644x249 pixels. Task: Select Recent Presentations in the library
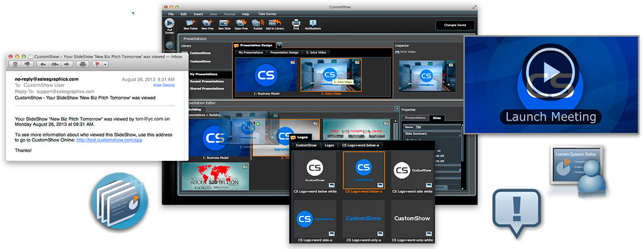(x=207, y=81)
